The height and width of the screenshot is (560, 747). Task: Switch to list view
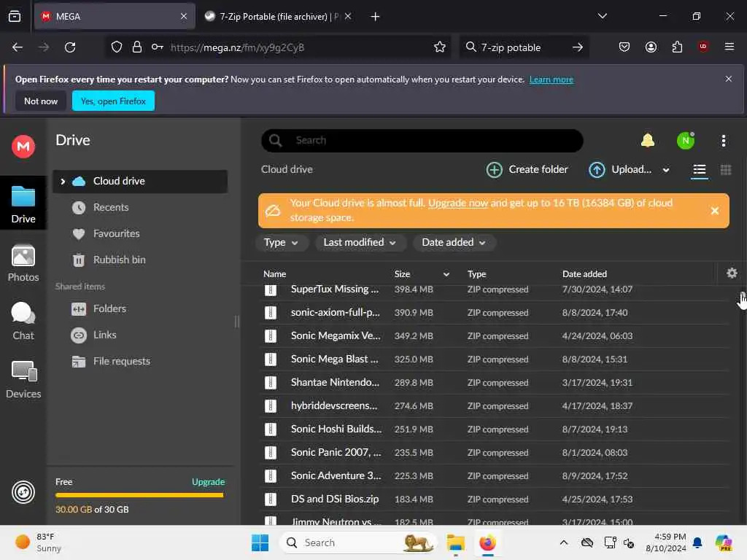pos(699,170)
